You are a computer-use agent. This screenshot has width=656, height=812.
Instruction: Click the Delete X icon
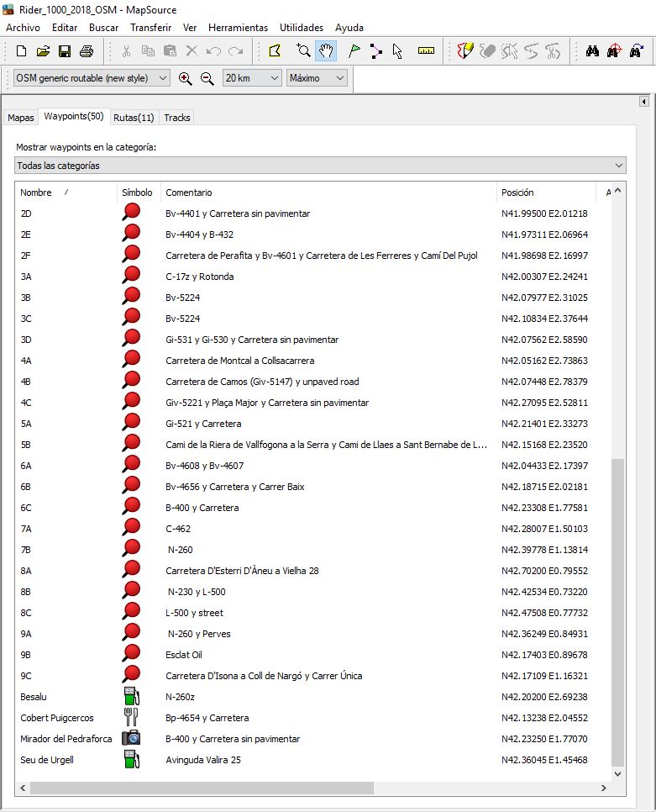click(192, 50)
